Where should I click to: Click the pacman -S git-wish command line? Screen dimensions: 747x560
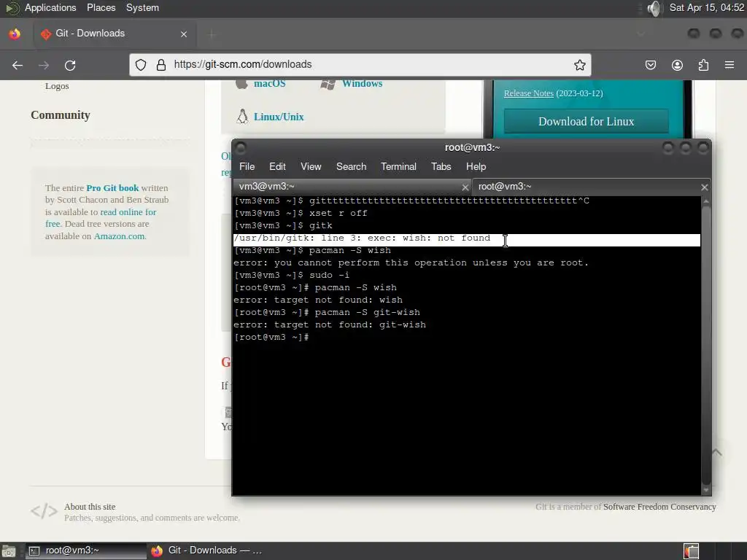pyautogui.click(x=327, y=312)
